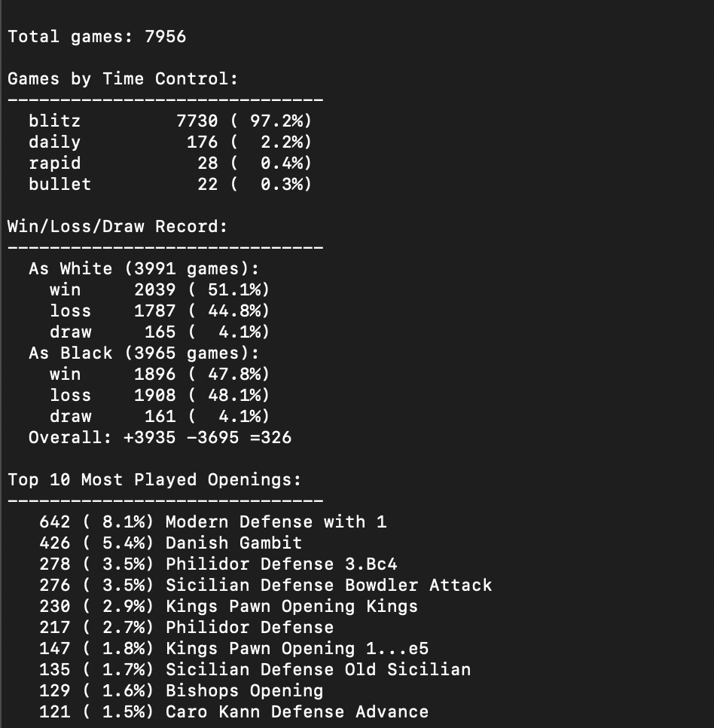
Task: Click the Overall +3935 -3695 =326 line
Action: coord(160,438)
